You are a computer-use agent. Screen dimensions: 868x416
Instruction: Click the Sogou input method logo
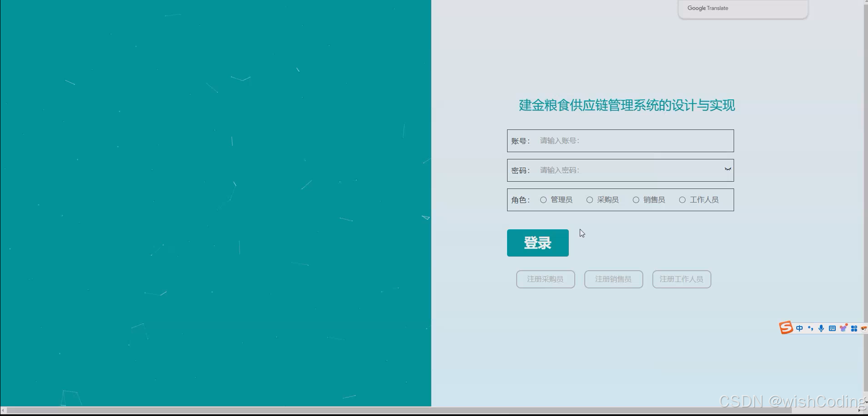[x=786, y=327]
